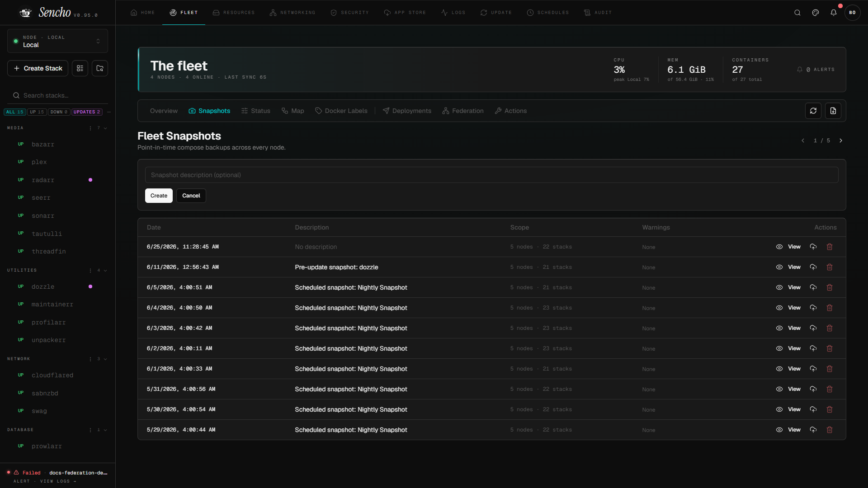Open the theme palette icon
Image resolution: width=868 pixels, height=488 pixels.
click(x=816, y=13)
